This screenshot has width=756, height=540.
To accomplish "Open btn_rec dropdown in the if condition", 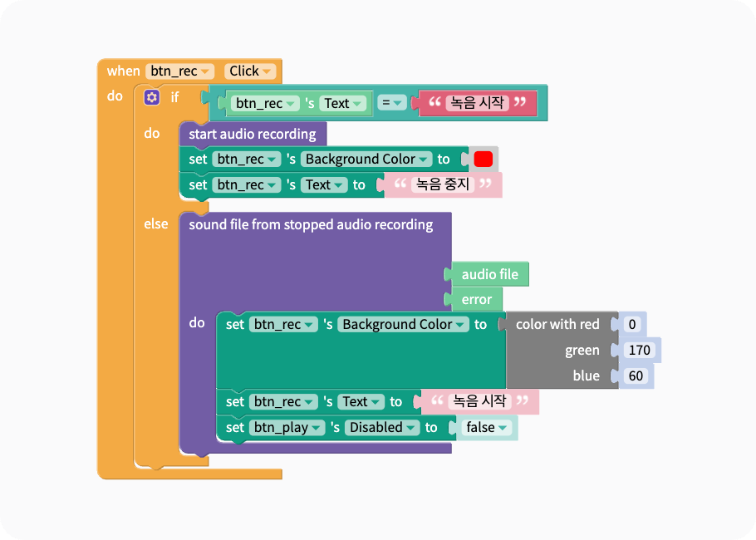I will (x=265, y=103).
